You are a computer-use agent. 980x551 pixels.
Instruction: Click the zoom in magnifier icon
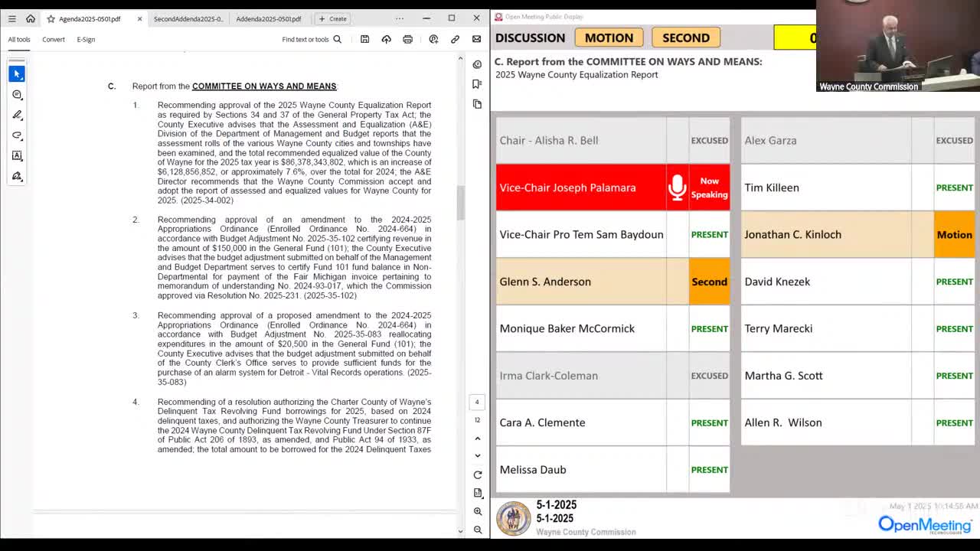click(478, 511)
